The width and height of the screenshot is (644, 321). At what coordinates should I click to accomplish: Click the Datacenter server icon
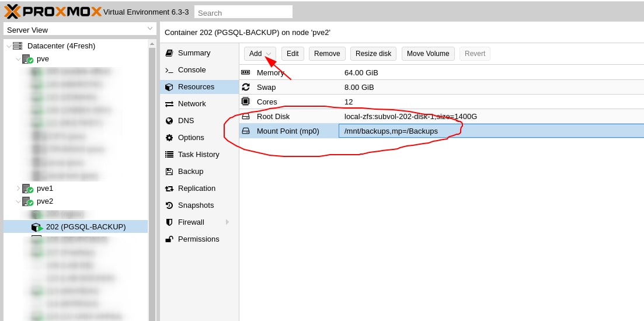tap(18, 46)
